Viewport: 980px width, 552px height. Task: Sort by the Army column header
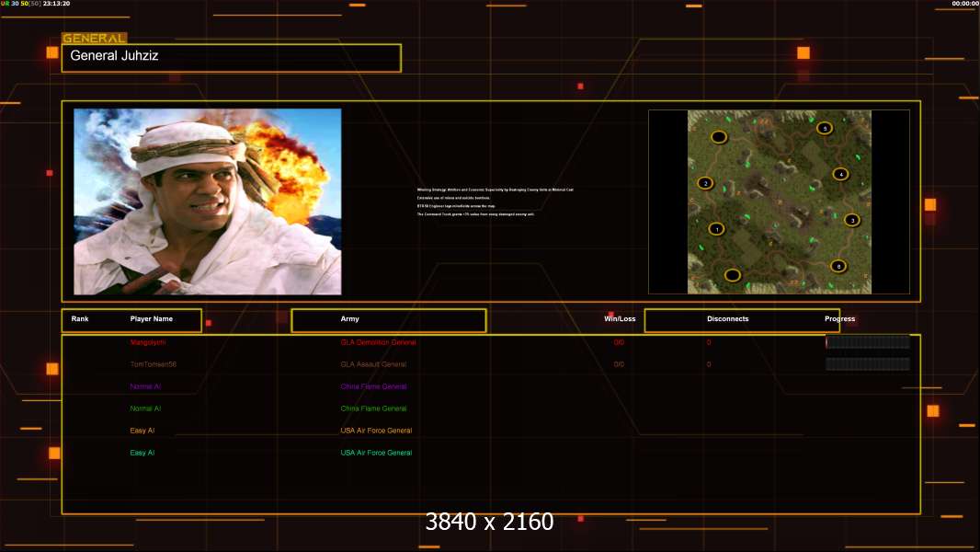click(x=350, y=319)
